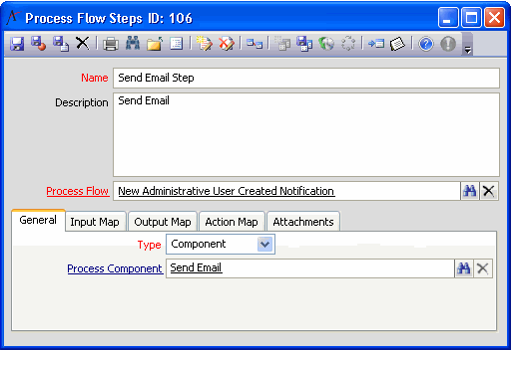Minimize the Process Flow Steps window
528x365 pixels.
(x=448, y=18)
